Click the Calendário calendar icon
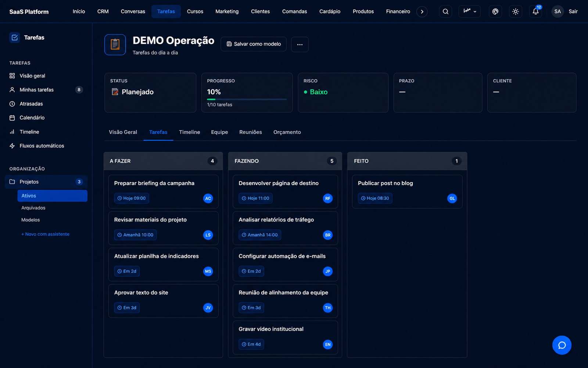This screenshot has width=588, height=368. coord(12,118)
